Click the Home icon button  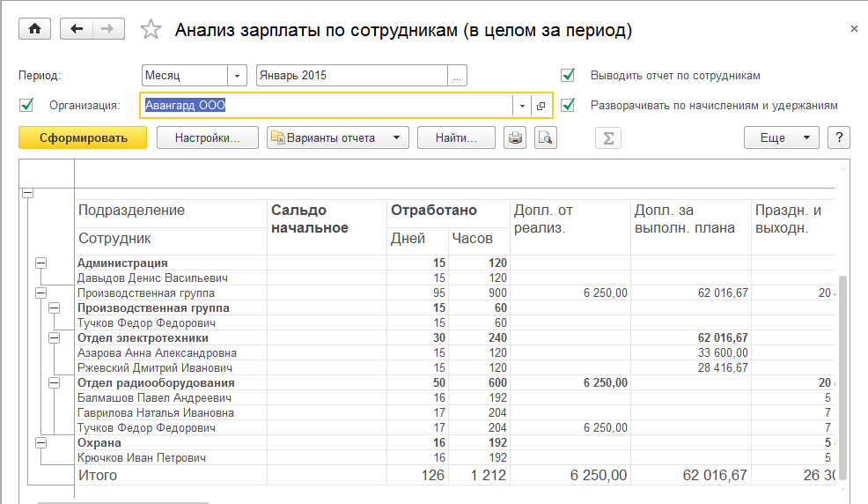click(35, 29)
